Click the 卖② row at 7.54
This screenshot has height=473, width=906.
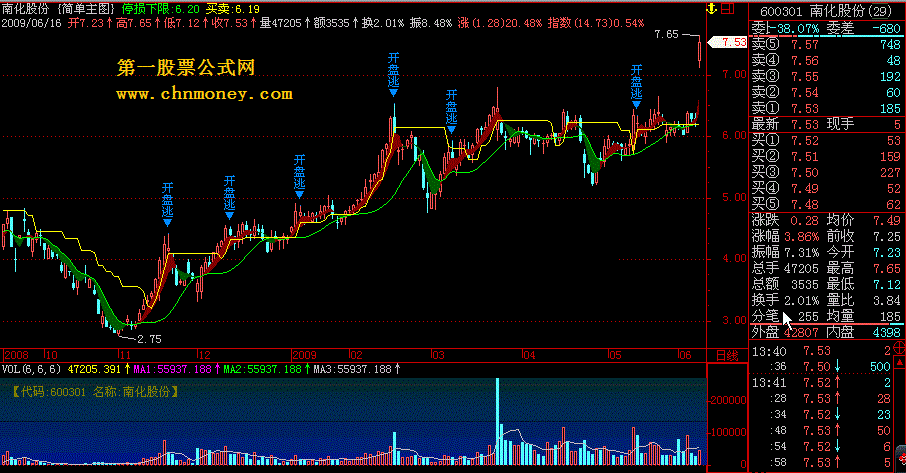point(827,92)
